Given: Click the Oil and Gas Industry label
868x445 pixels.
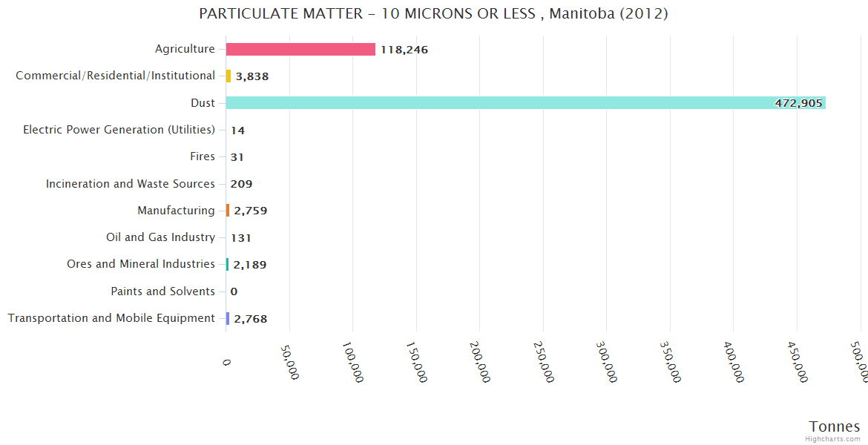Looking at the screenshot, I should pos(160,237).
